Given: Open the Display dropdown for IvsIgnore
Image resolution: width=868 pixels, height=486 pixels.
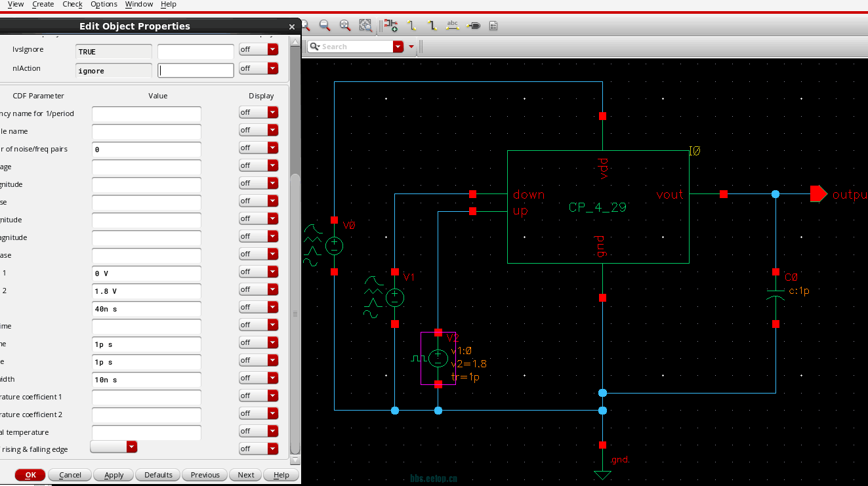Looking at the screenshot, I should [x=258, y=50].
